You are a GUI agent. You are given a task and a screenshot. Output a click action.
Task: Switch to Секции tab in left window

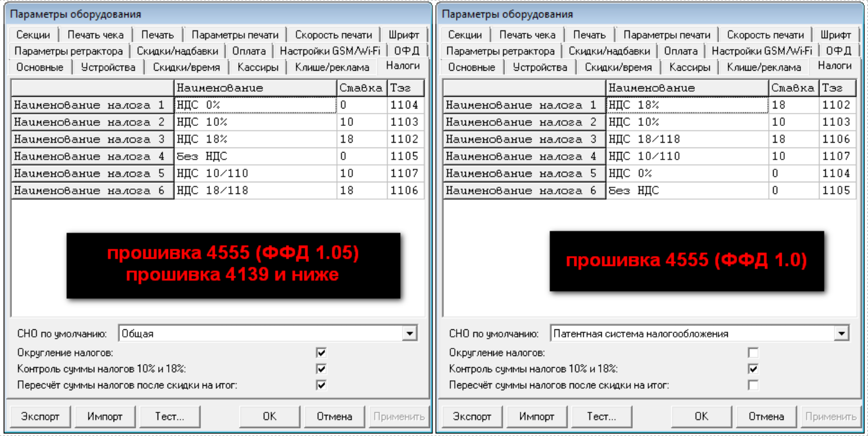(34, 35)
